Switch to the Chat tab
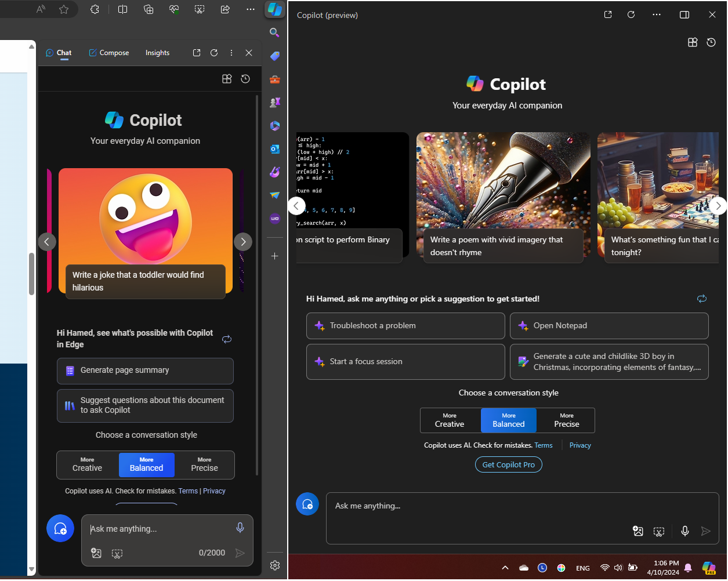 click(59, 53)
